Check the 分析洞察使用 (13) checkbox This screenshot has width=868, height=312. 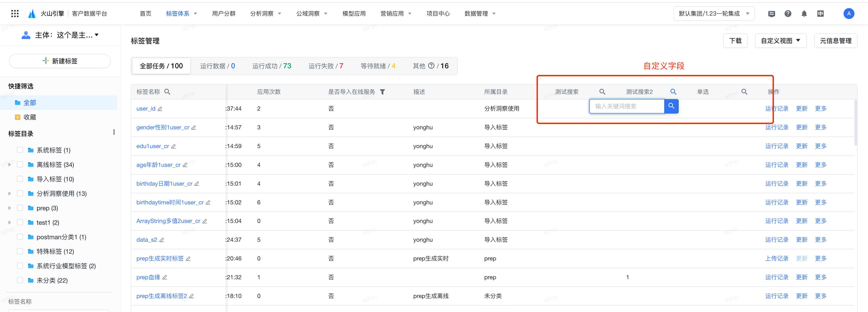(x=20, y=193)
